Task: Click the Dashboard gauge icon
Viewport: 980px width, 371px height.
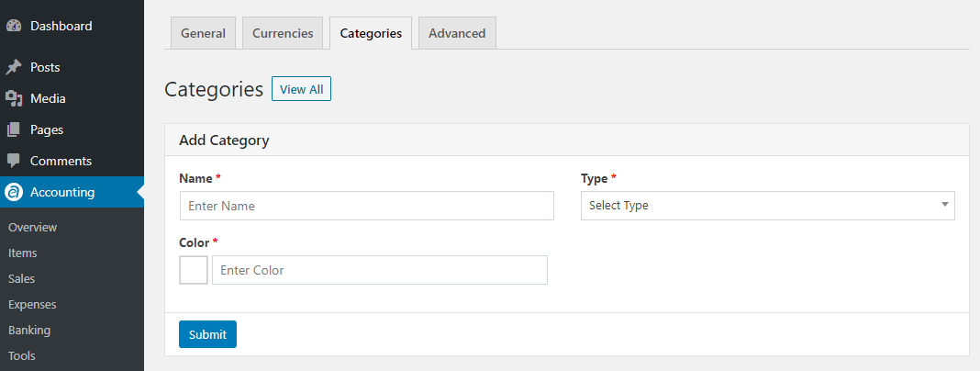Action: coord(14,27)
